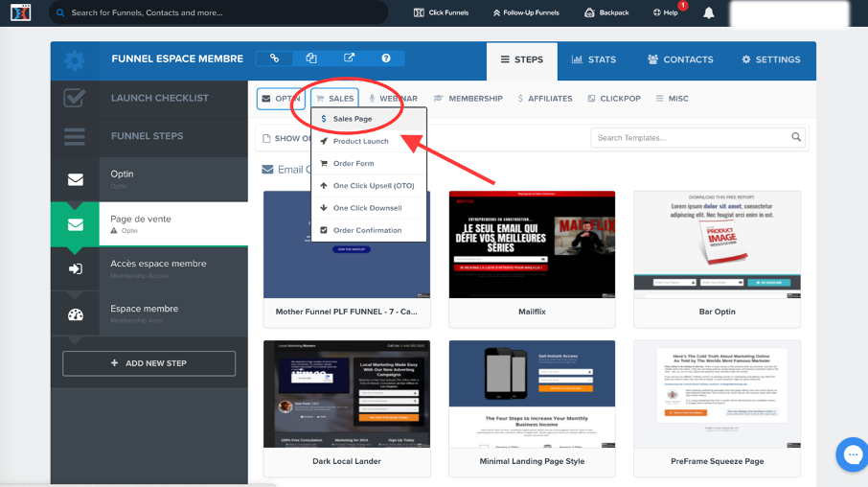The height and width of the screenshot is (487, 868).
Task: Open Click Funnels top menu
Action: point(442,12)
